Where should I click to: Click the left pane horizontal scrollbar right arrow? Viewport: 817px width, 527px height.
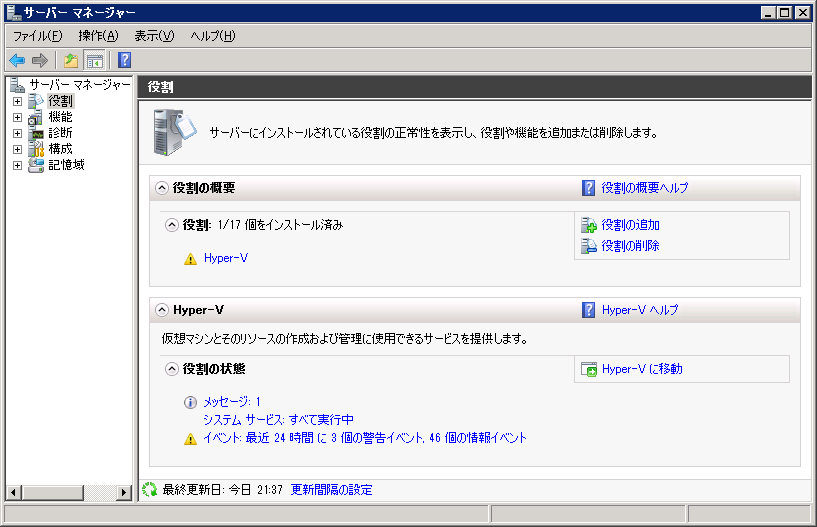(124, 492)
